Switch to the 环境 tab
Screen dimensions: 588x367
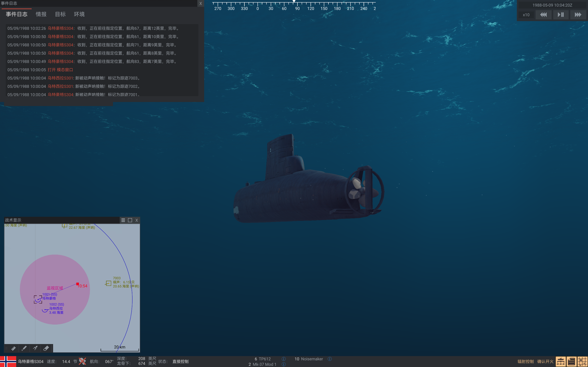coord(79,14)
